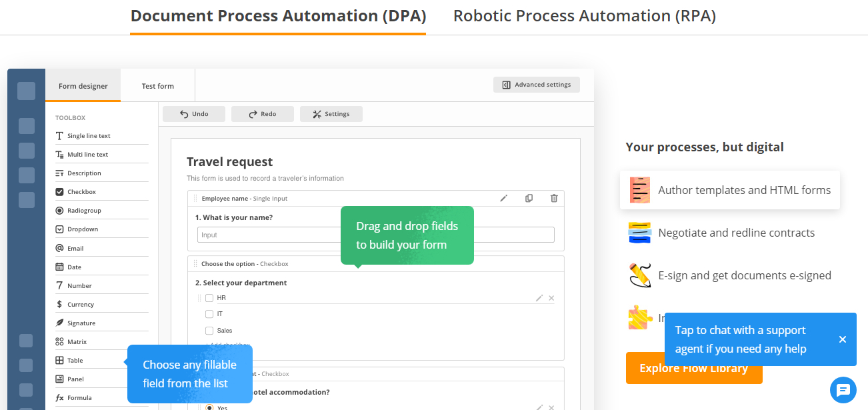Open the chat support bubble icon
Image resolution: width=868 pixels, height=410 pixels.
point(843,390)
